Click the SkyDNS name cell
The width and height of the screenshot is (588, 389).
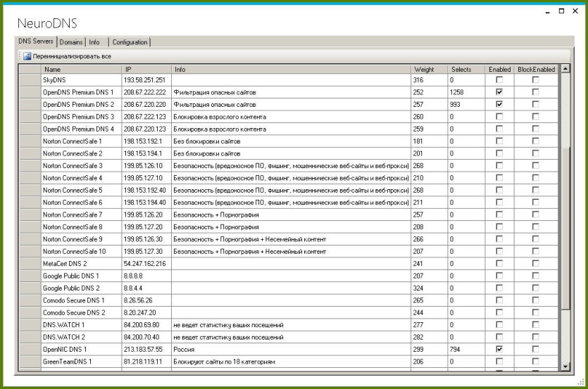pyautogui.click(x=81, y=79)
